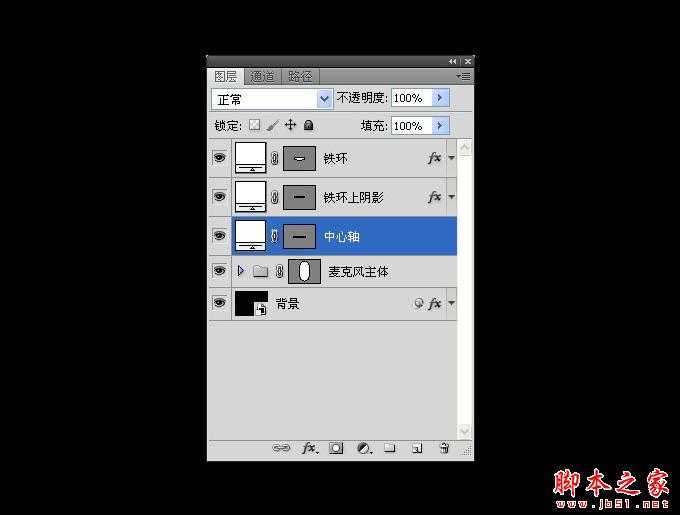Screen dimensions: 680x515
Task: Select the 麦克风主体 group name
Action: point(358,272)
